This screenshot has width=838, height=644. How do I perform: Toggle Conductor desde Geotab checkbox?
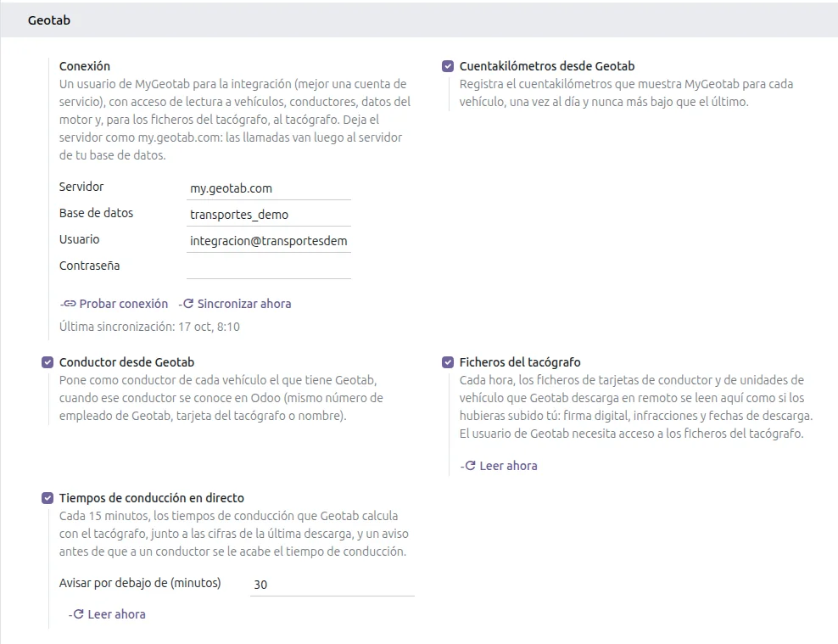47,362
